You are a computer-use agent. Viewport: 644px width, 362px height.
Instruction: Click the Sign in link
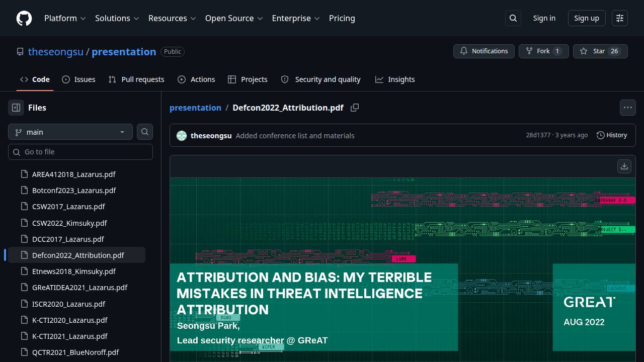(544, 18)
